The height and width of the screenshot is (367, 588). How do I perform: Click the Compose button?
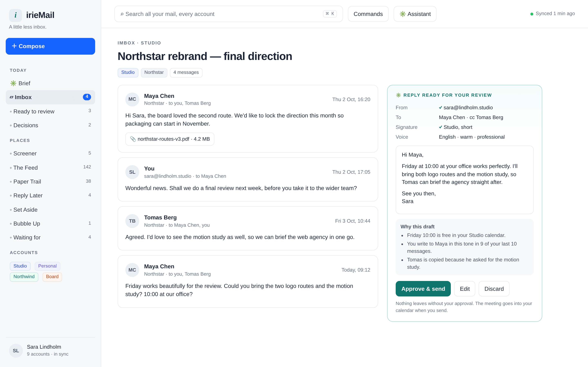50,46
